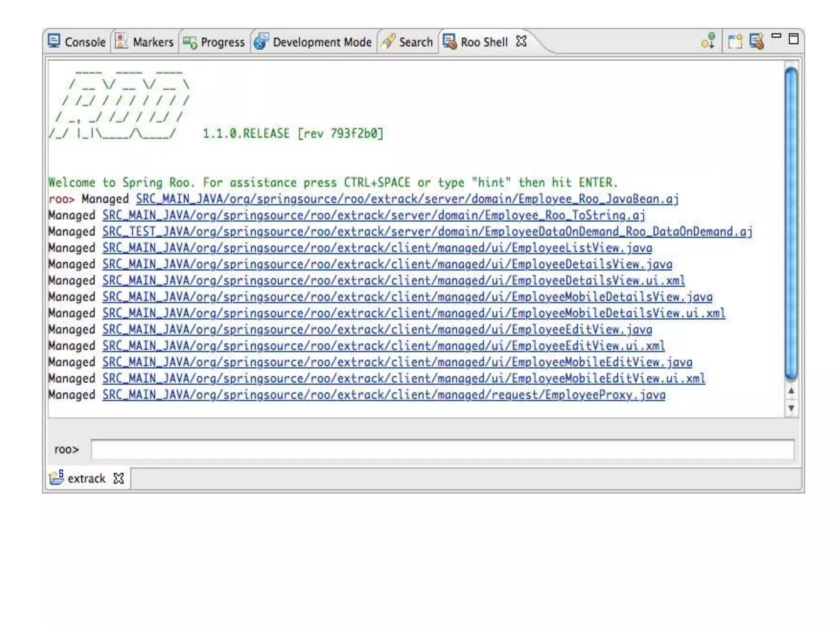Open EmployeeMobileEditView.java link
840x630 pixels.
[397, 363]
